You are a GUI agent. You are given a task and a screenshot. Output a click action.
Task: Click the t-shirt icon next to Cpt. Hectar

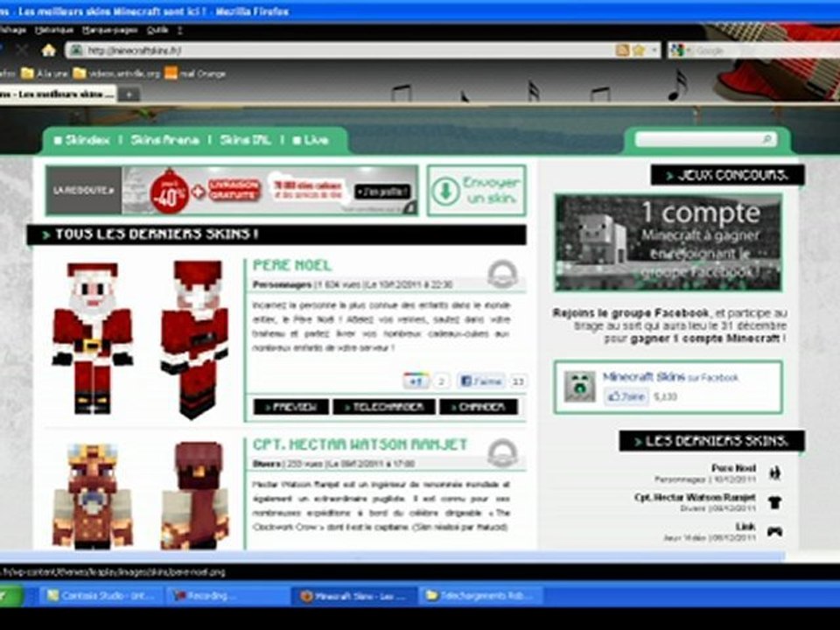click(774, 502)
